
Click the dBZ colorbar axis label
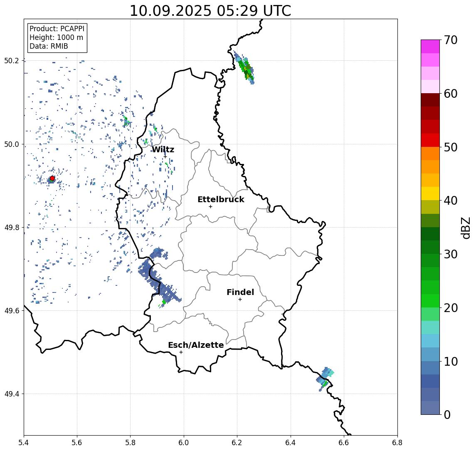click(x=466, y=228)
